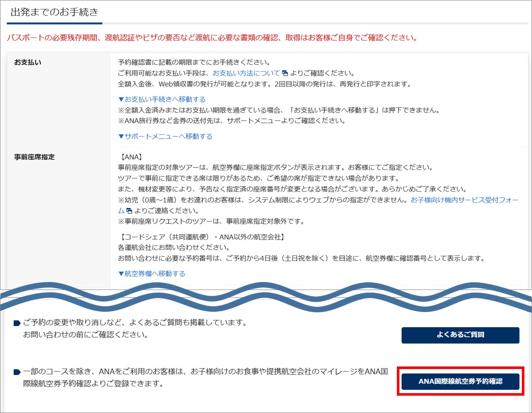Go to サポートメニューへ移動する anchor link

coord(166,136)
